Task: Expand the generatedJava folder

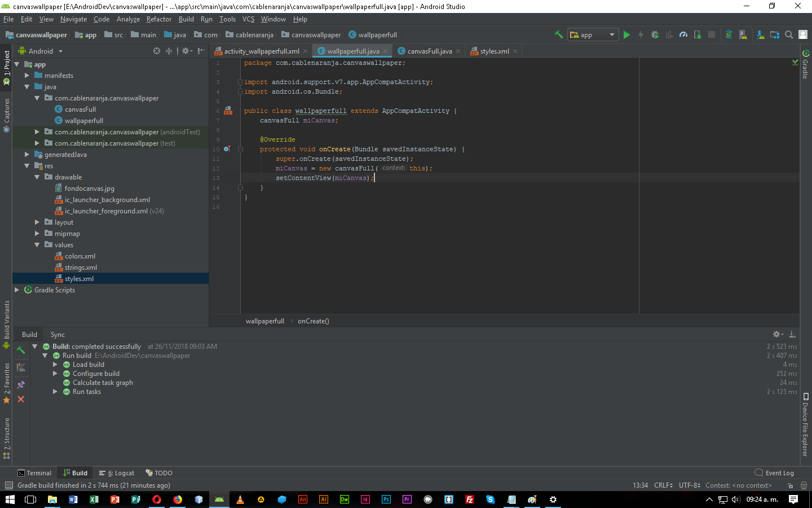Action: coord(27,154)
